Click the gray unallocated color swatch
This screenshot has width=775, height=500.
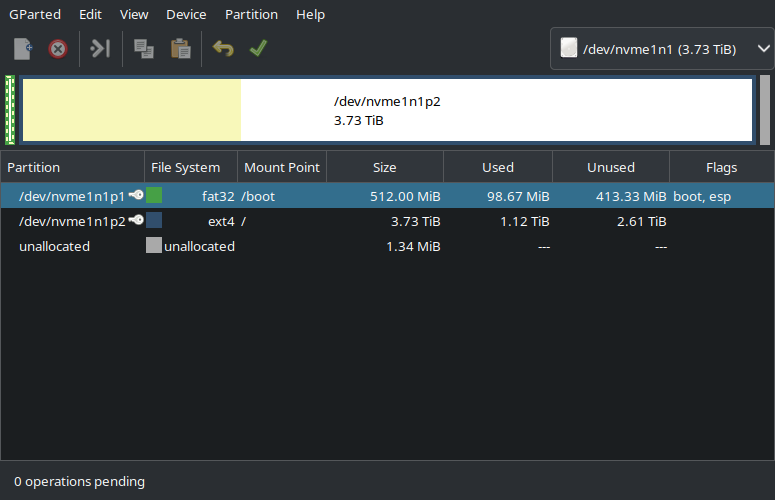point(154,246)
